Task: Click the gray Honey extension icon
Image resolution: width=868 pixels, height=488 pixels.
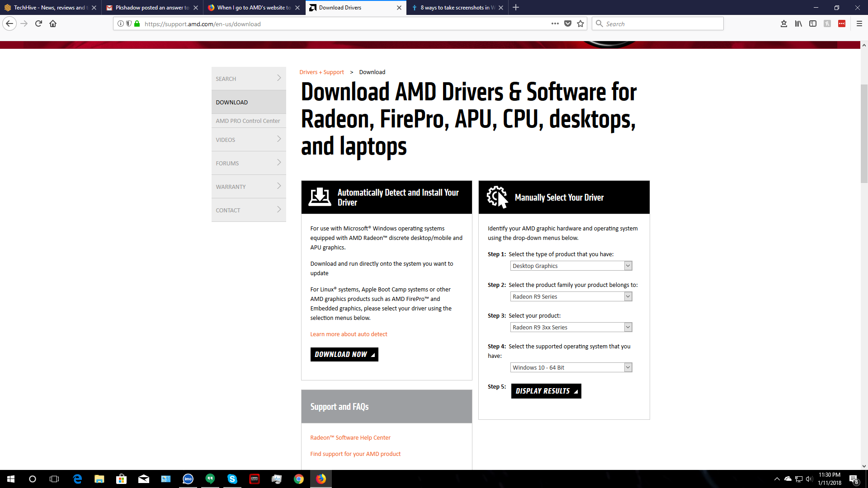Action: 827,23
